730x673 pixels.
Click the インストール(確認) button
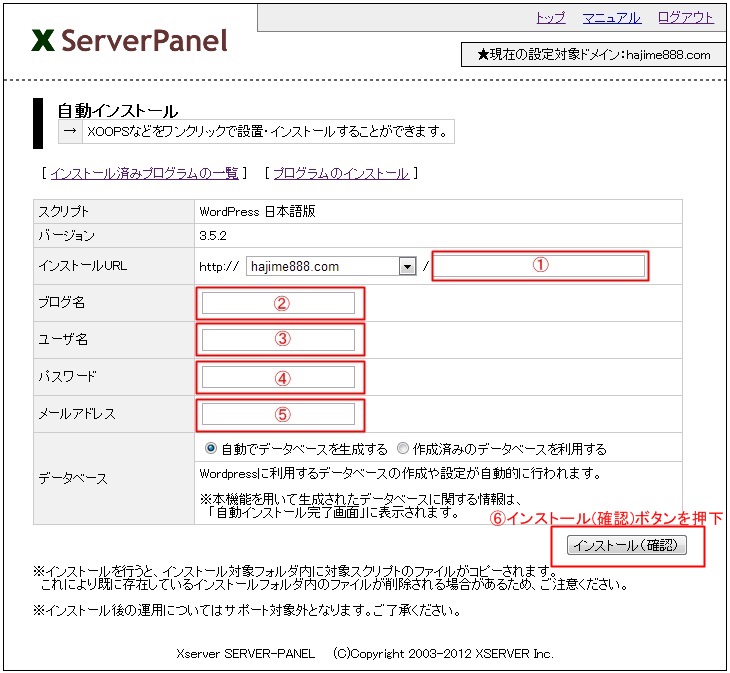[627, 545]
